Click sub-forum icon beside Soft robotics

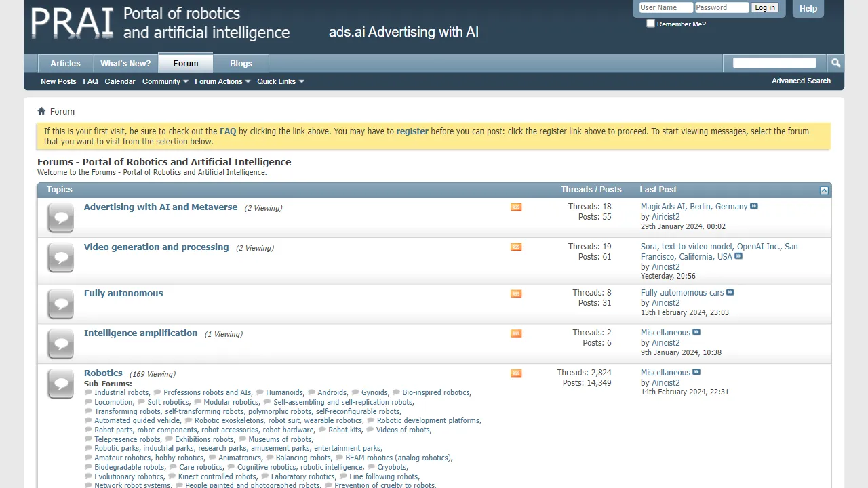point(141,402)
